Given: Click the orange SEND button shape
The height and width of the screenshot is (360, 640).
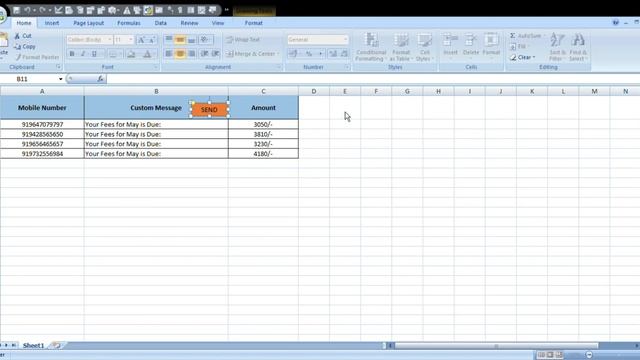Looking at the screenshot, I should [209, 109].
